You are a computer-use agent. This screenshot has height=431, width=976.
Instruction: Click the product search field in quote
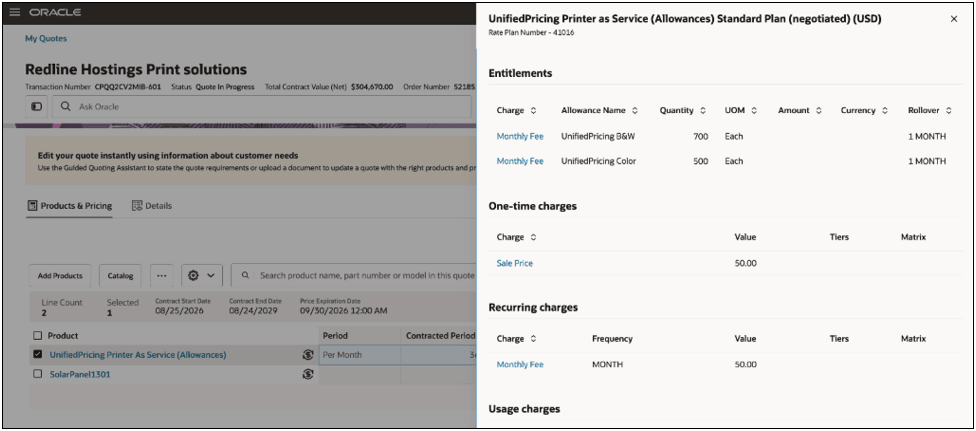[x=354, y=275]
